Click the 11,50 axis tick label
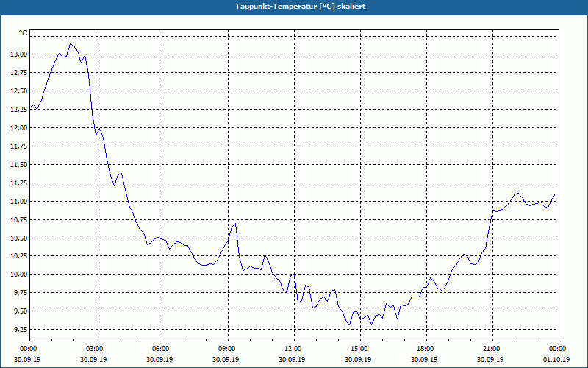The width and height of the screenshot is (588, 368). coord(19,164)
